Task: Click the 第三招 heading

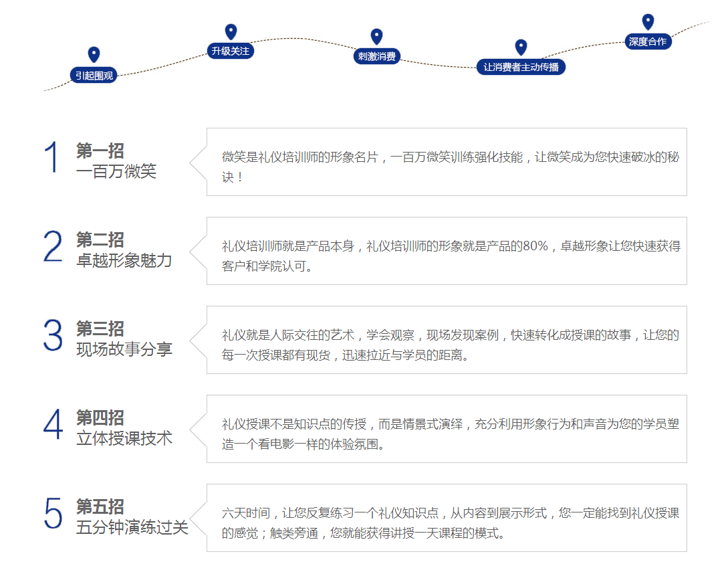Action: click(x=100, y=329)
